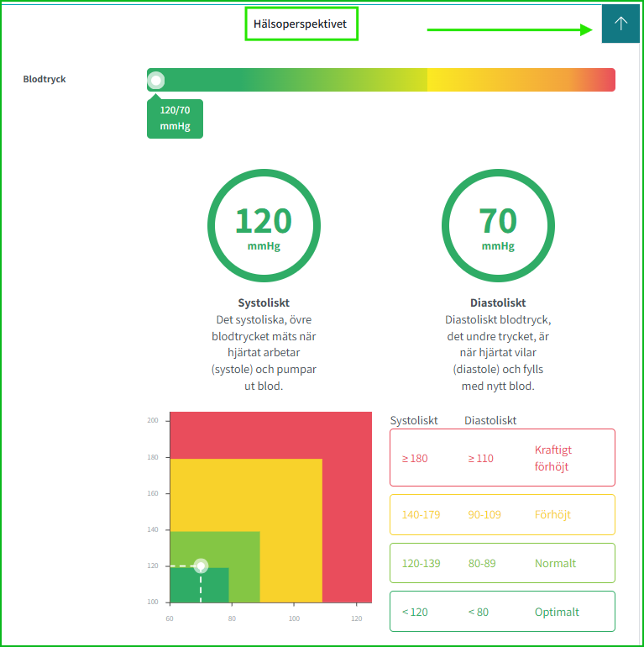Select the Normalt legend row

point(502,563)
